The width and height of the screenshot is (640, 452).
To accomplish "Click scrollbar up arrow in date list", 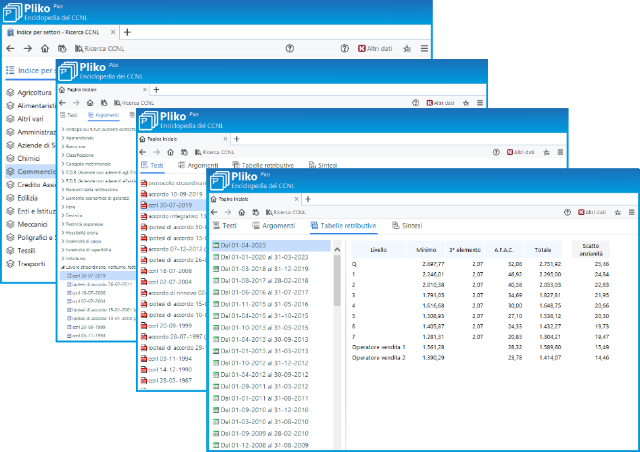I will tap(337, 249).
